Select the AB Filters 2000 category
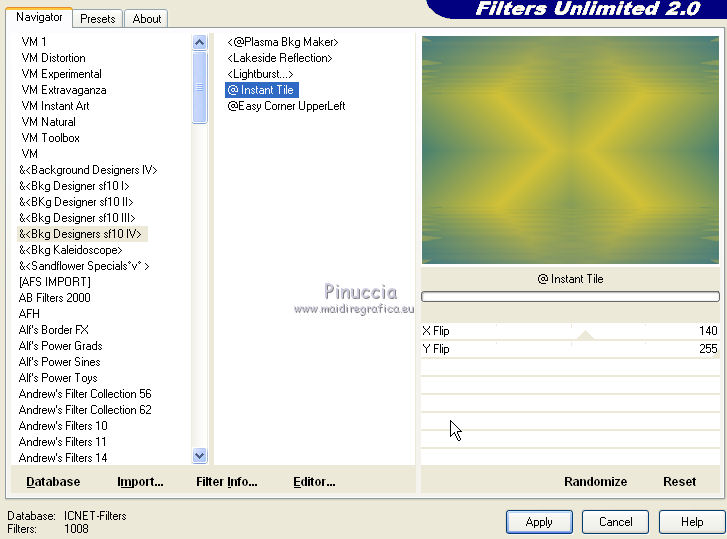The width and height of the screenshot is (727, 539). (54, 298)
